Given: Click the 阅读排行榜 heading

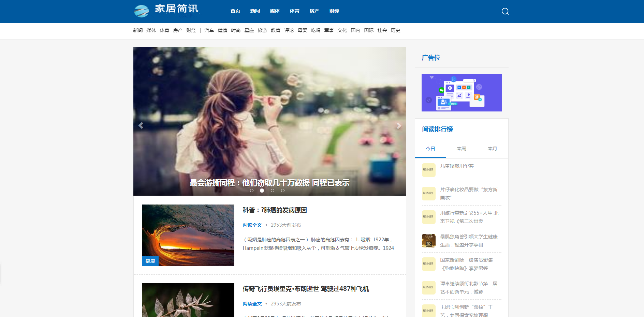Looking at the screenshot, I should pyautogui.click(x=437, y=129).
